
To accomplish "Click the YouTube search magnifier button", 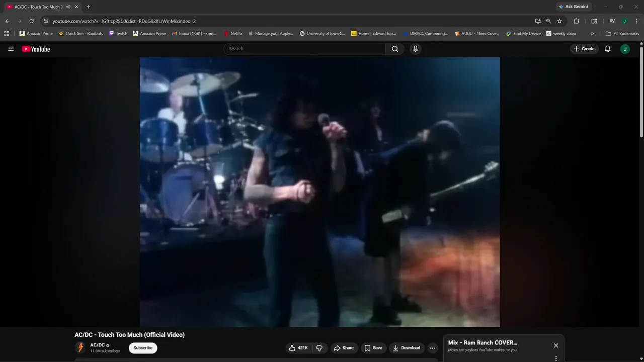I will [x=395, y=49].
